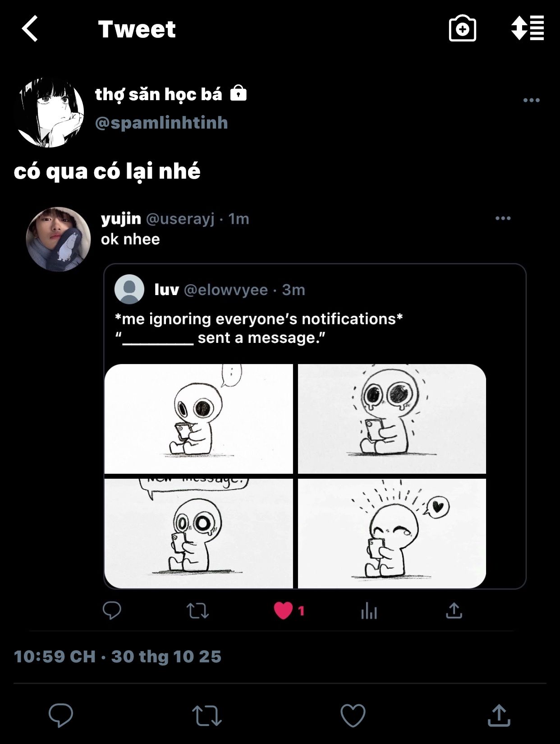560x744 pixels.
Task: Tap yujin's profile picture
Action: click(59, 239)
